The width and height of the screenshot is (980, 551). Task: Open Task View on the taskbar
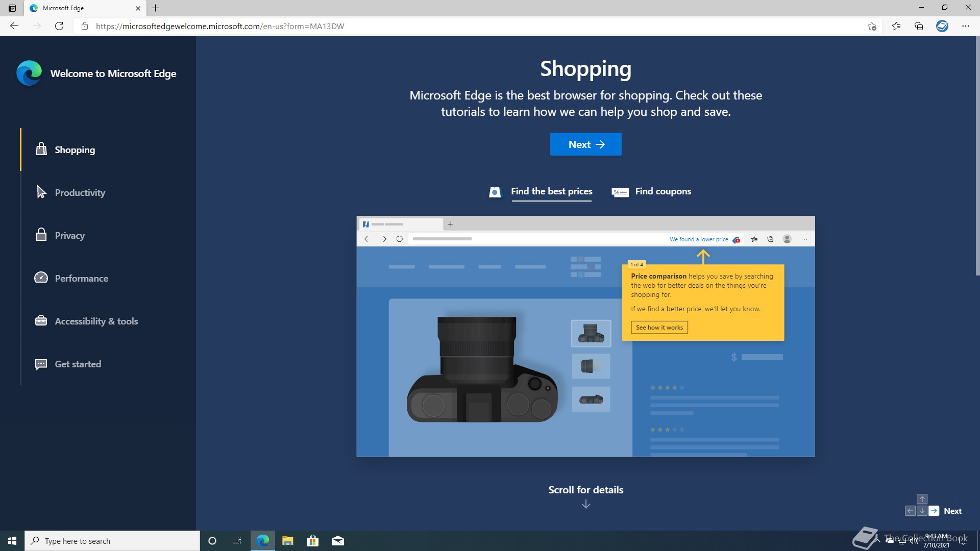(x=237, y=541)
